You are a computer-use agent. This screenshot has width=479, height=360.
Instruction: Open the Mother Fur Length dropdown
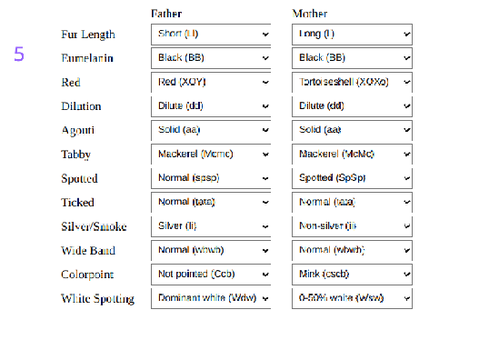[x=352, y=34]
